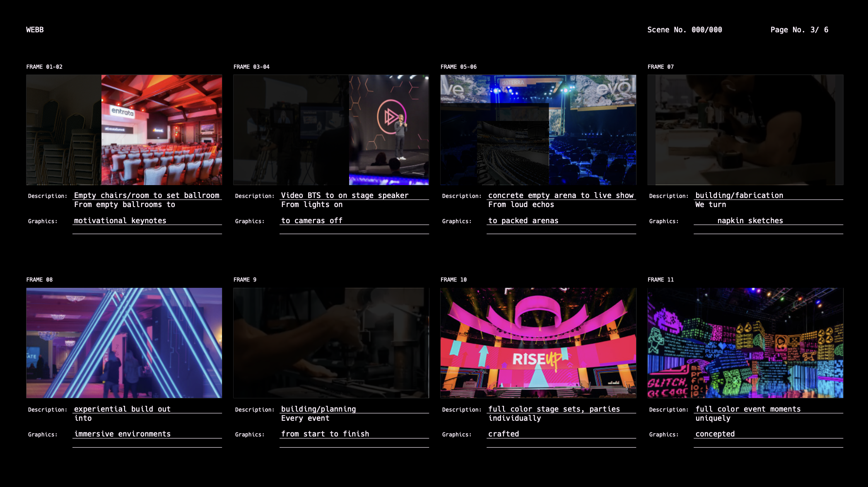Viewport: 868px width, 487px height.
Task: Open the RISEup stage image in Frame 10
Action: pyautogui.click(x=538, y=343)
